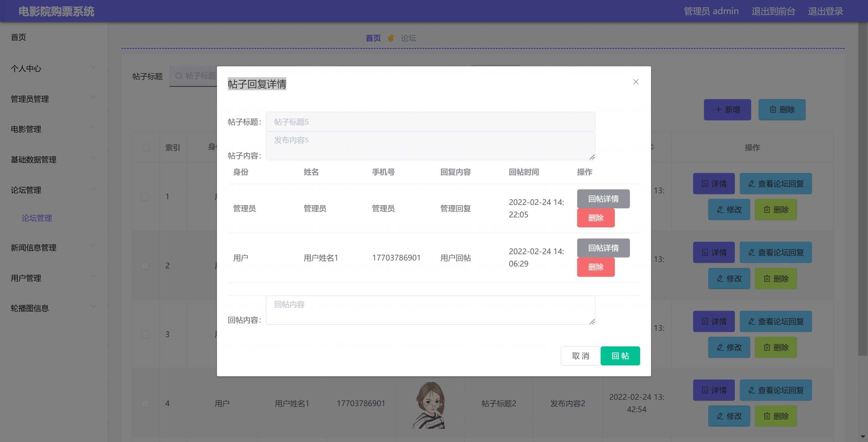Click the search magnifier icon in 帖子标题 field

coord(179,76)
